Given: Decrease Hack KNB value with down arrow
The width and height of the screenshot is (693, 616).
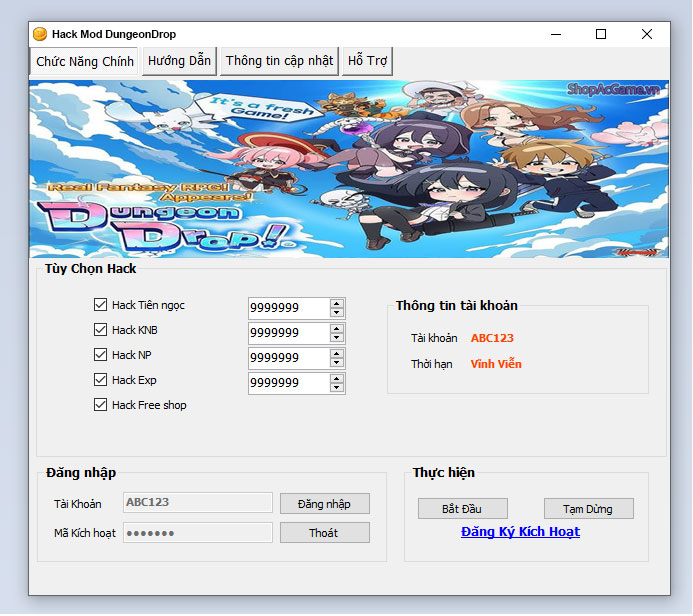Looking at the screenshot, I should coord(337,338).
